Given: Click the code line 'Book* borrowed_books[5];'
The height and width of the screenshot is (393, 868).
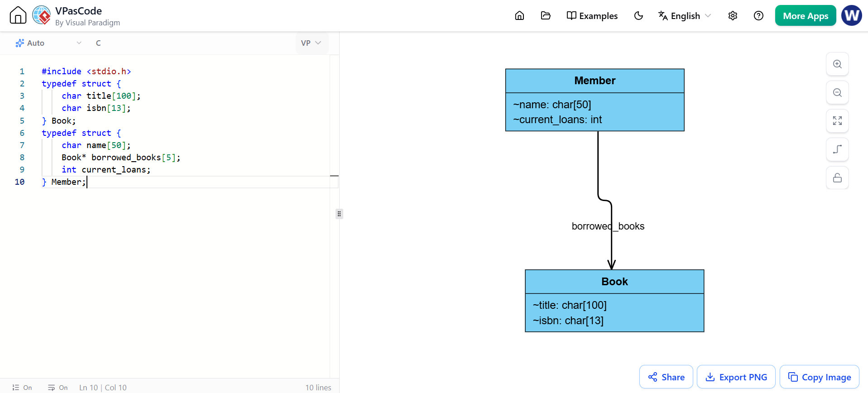Looking at the screenshot, I should pos(121,158).
